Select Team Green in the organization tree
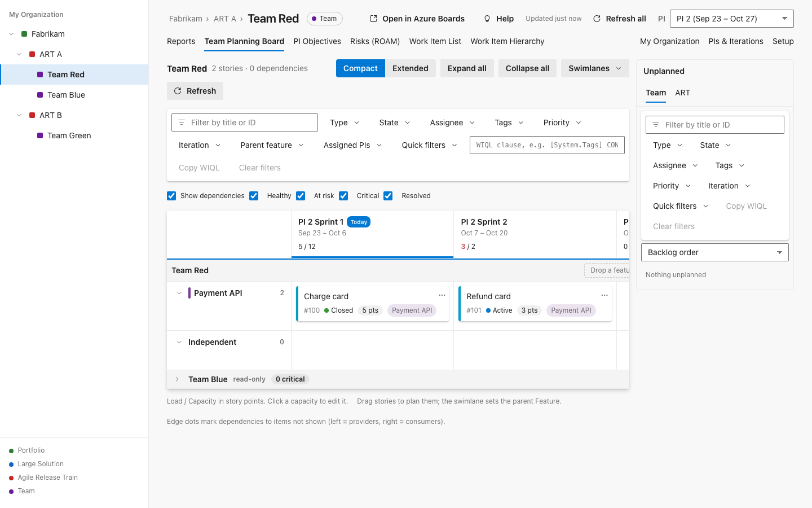This screenshot has height=508, width=812. tap(74, 135)
